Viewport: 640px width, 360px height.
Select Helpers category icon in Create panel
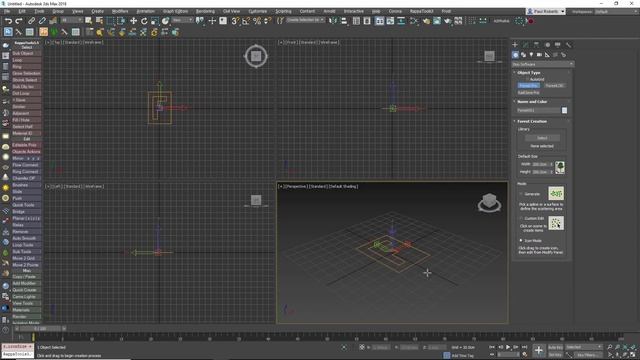[x=547, y=55]
